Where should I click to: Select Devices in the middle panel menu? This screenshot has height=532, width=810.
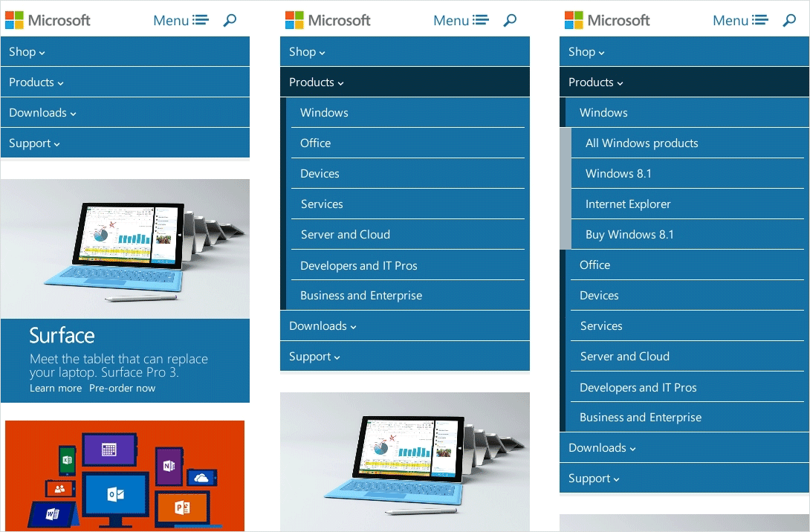pyautogui.click(x=407, y=174)
